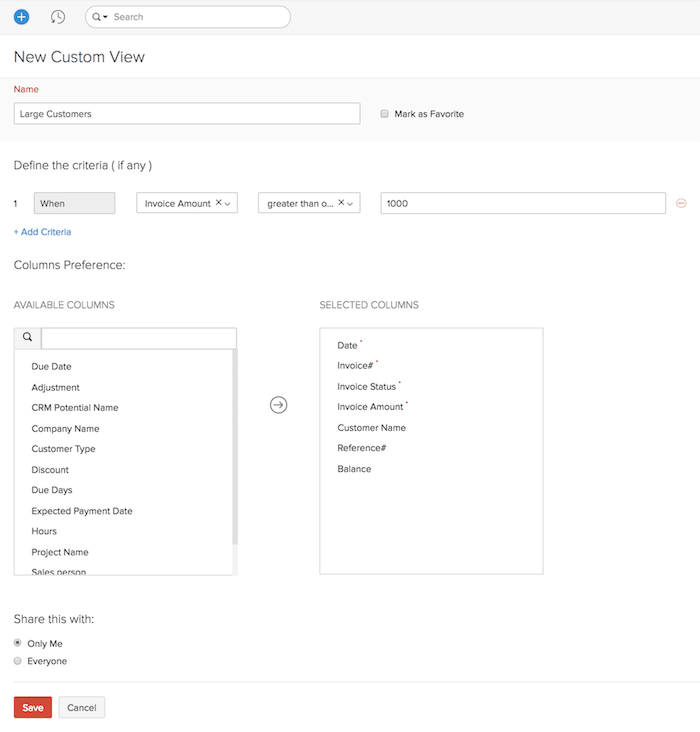This screenshot has height=732, width=700.
Task: Select 'Hours' in available columns
Action: tap(44, 531)
